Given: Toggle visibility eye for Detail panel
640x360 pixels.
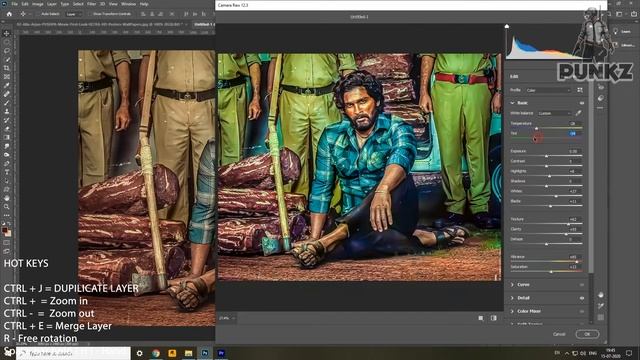Looking at the screenshot, I should click(581, 298).
